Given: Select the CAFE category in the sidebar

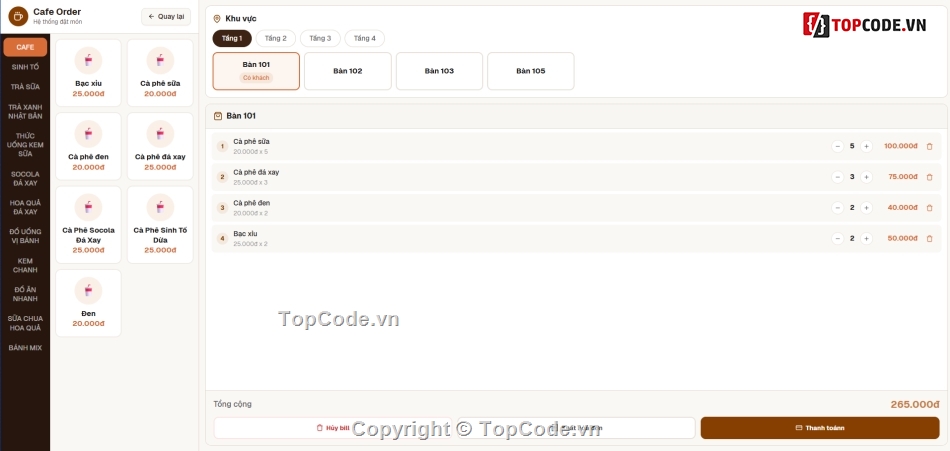Looking at the screenshot, I should pos(25,47).
